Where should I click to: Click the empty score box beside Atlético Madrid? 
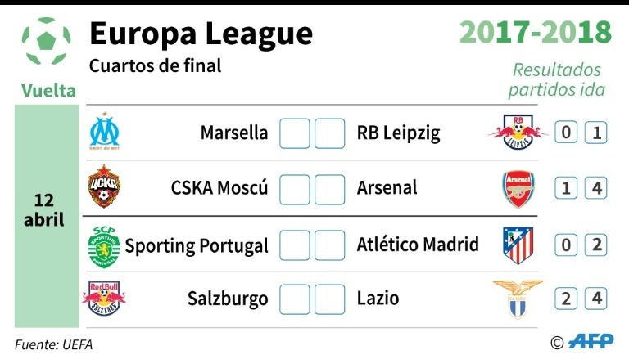click(330, 245)
